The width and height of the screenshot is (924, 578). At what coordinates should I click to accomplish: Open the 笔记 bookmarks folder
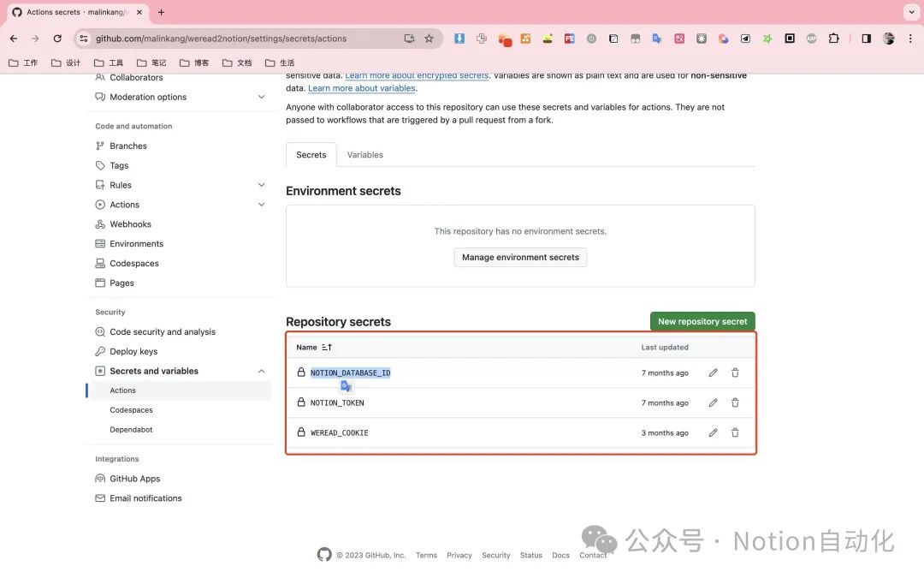pyautogui.click(x=151, y=63)
